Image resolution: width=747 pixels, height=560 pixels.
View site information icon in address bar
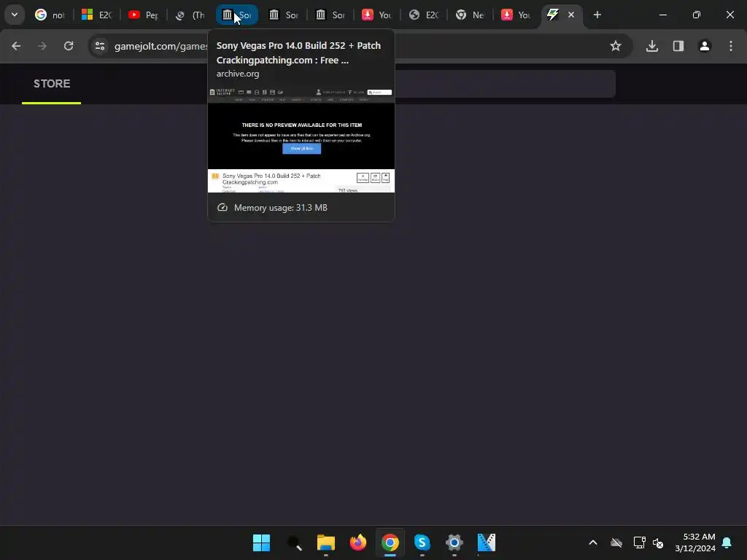point(100,46)
